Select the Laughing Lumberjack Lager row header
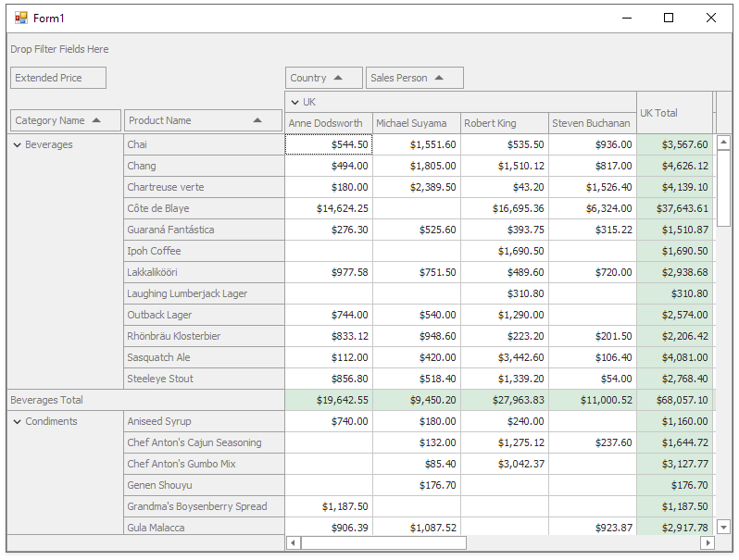The width and height of the screenshot is (739, 560). 204,293
